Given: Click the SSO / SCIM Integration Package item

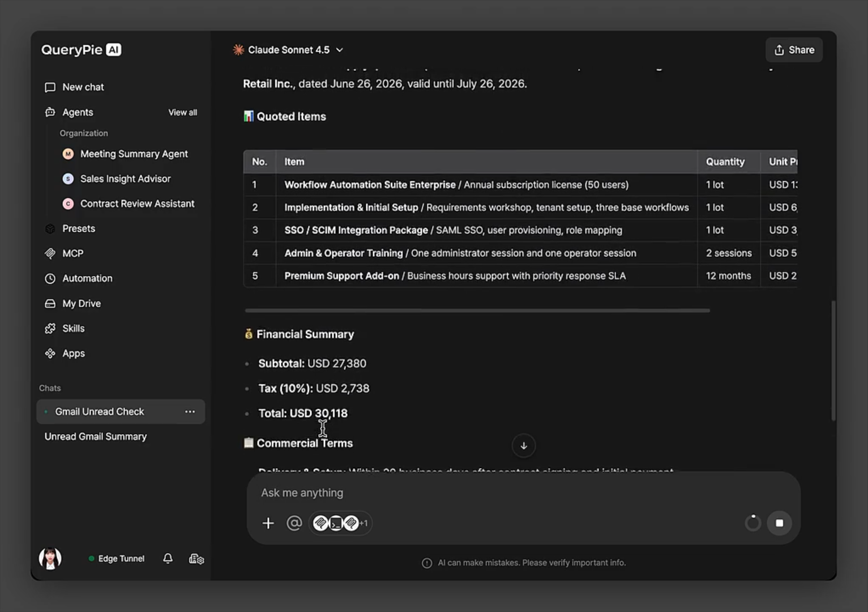Looking at the screenshot, I should point(453,230).
